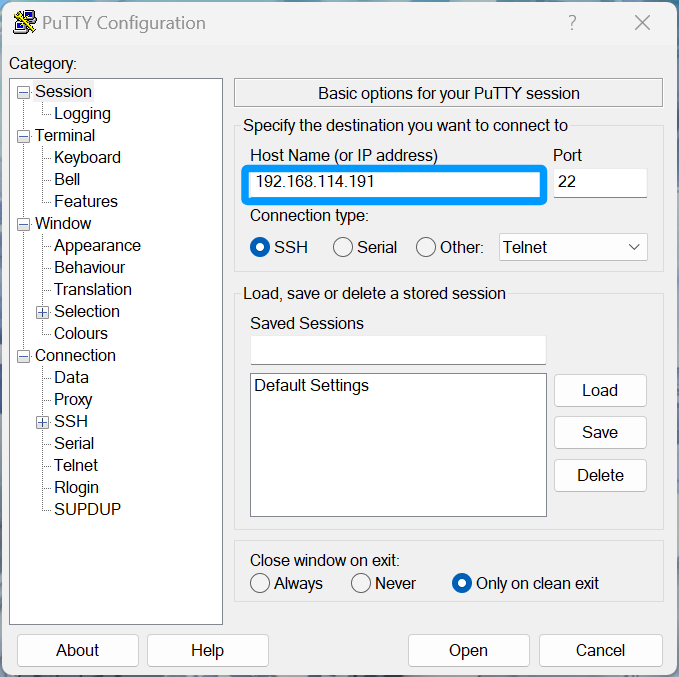
Task: Select Always for close window on exit
Action: [x=260, y=583]
